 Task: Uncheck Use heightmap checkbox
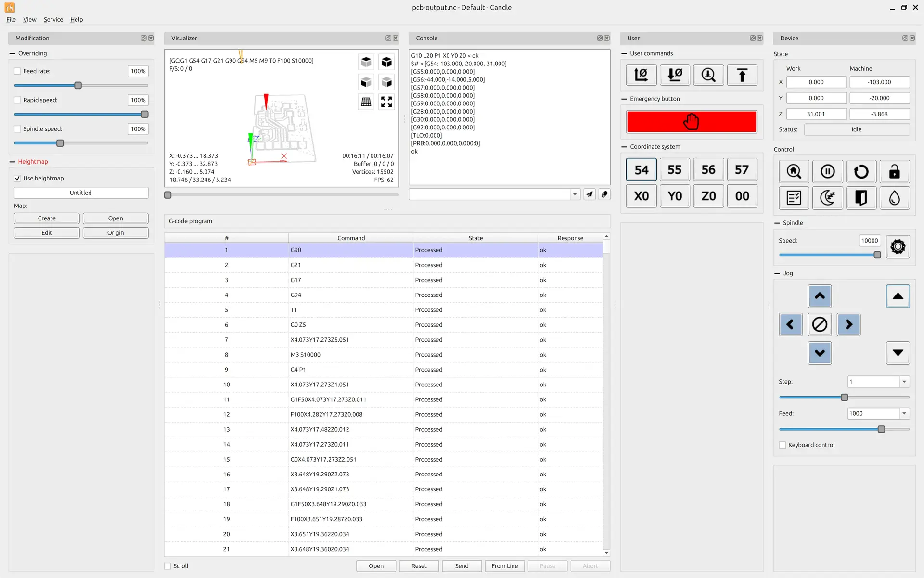[x=18, y=178]
